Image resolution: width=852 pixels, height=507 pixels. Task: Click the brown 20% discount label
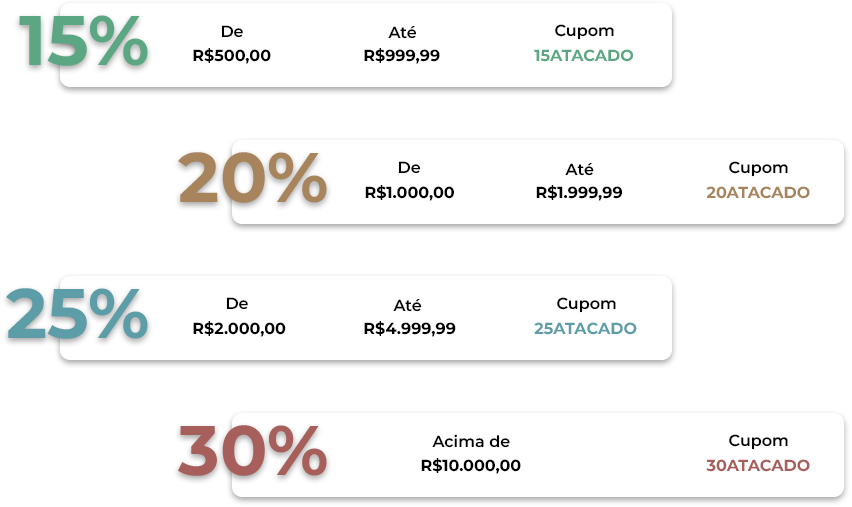(253, 178)
